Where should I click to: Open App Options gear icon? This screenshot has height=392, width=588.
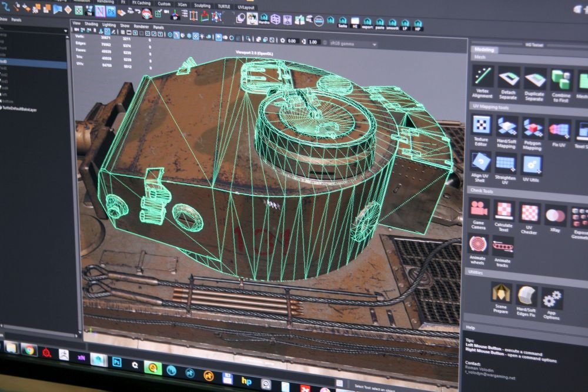pyautogui.click(x=552, y=299)
